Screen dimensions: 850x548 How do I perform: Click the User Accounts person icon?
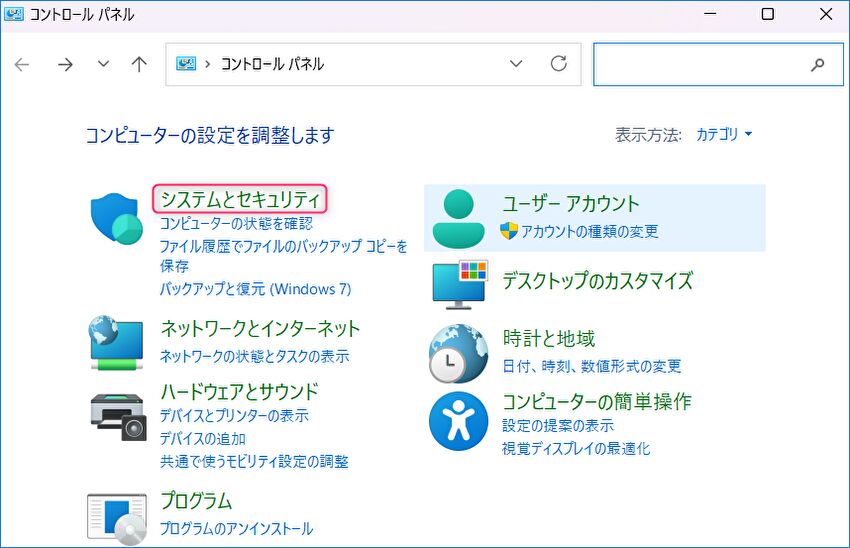click(460, 217)
